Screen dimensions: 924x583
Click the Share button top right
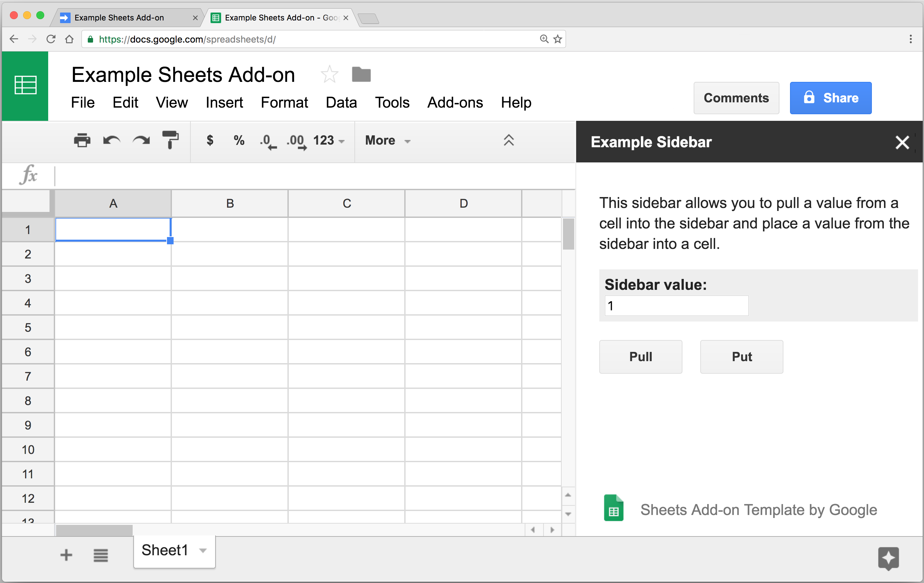831,97
